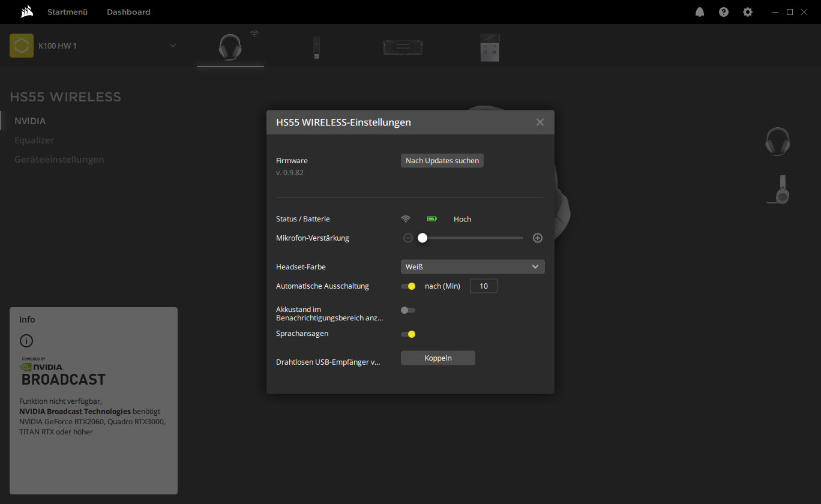Select the HS55 headset device icon
Screen dimensions: 821x504
pyautogui.click(x=230, y=47)
